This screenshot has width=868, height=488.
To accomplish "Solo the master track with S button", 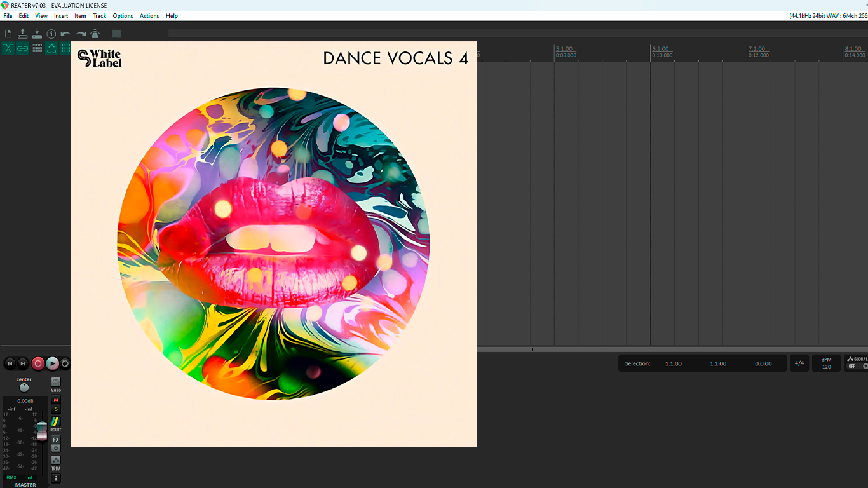I will pos(56,409).
